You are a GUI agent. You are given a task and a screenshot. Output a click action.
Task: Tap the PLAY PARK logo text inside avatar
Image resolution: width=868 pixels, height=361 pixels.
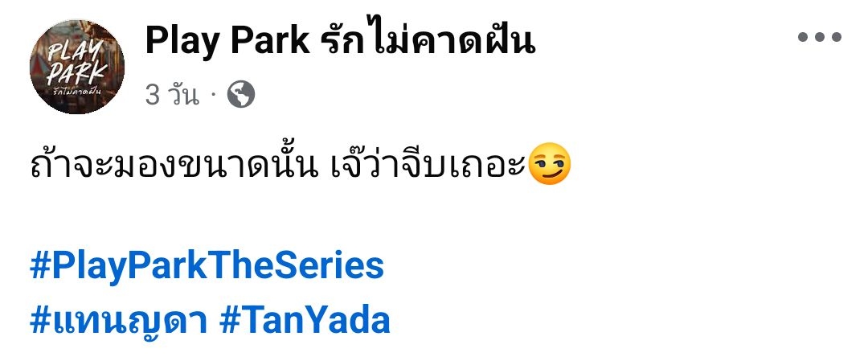pos(76,63)
